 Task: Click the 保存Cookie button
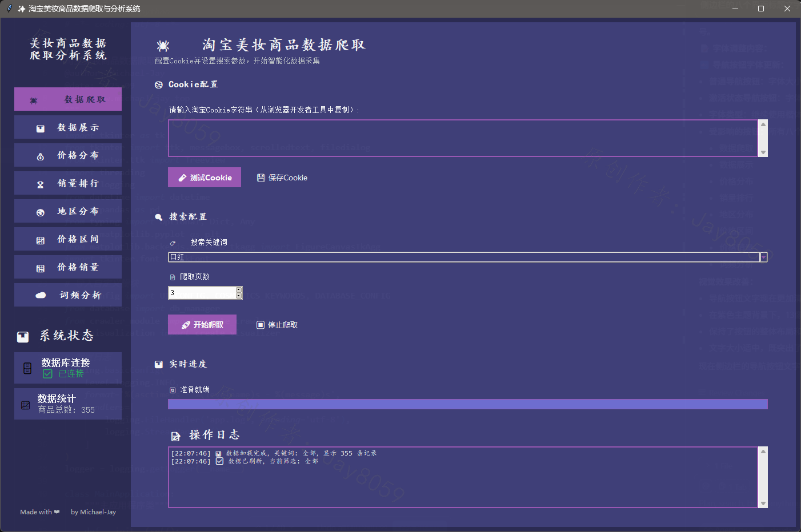pyautogui.click(x=282, y=178)
